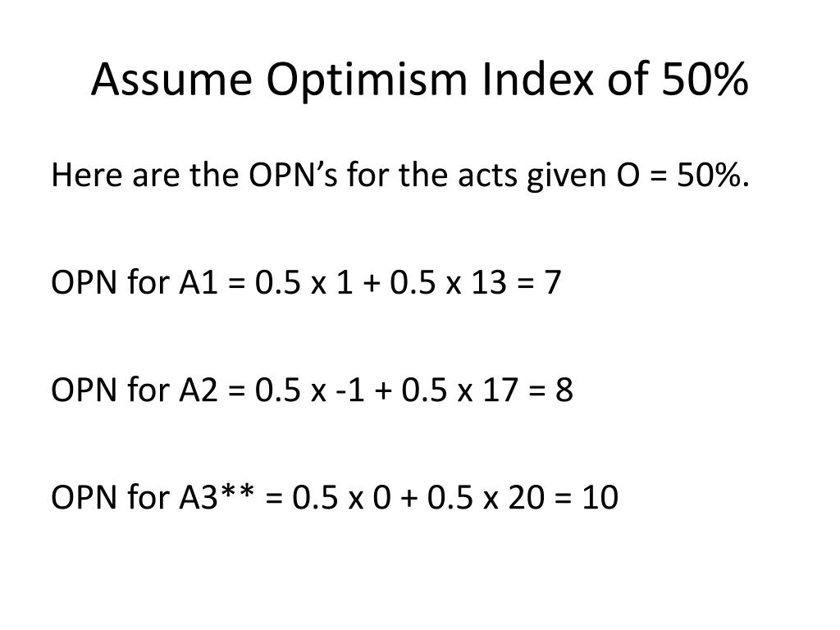Click the number '17' in A2 equation
Image resolution: width=840 pixels, height=630 pixels.
tap(500, 390)
